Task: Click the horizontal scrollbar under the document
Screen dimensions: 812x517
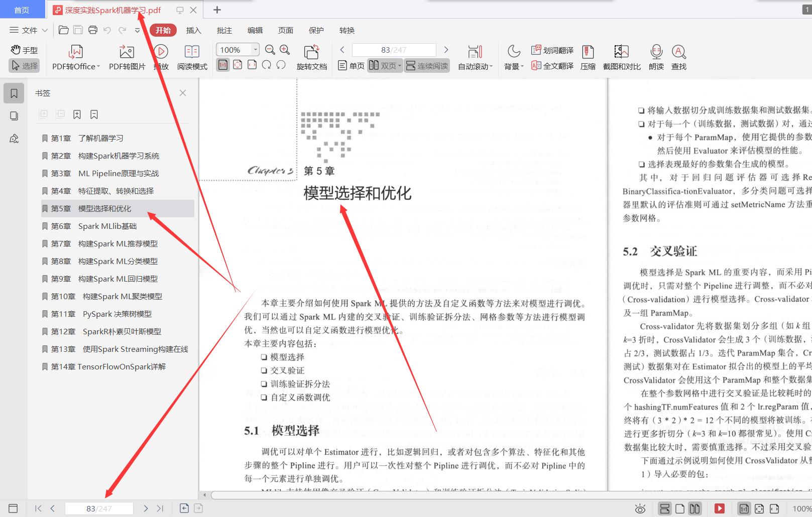Action: (511, 495)
